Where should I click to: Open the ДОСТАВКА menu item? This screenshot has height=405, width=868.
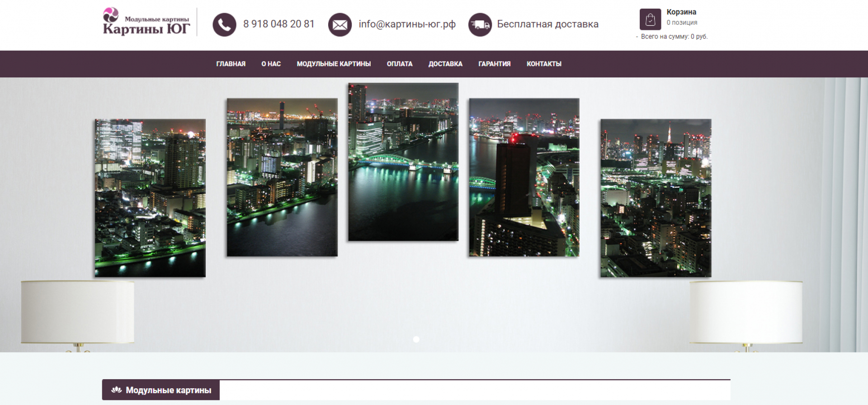pyautogui.click(x=445, y=64)
